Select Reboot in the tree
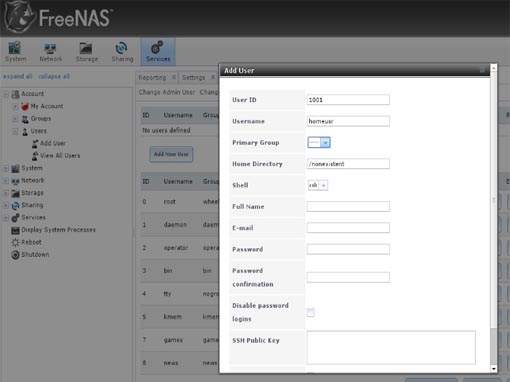The image size is (510, 382). tap(31, 242)
